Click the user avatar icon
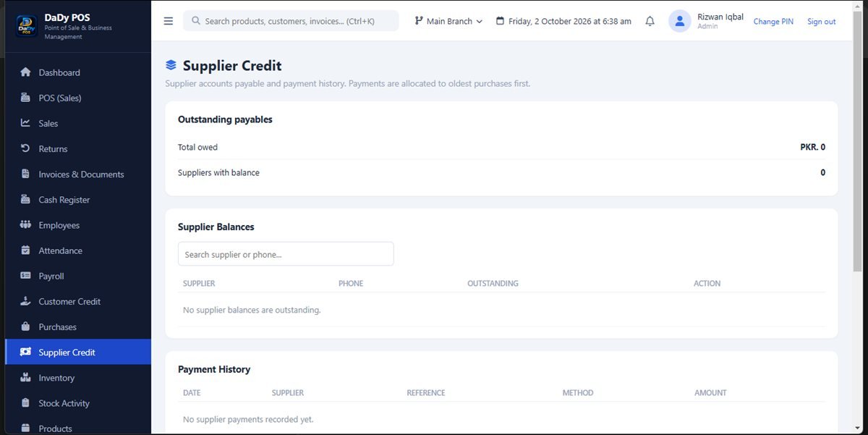 pyautogui.click(x=680, y=21)
